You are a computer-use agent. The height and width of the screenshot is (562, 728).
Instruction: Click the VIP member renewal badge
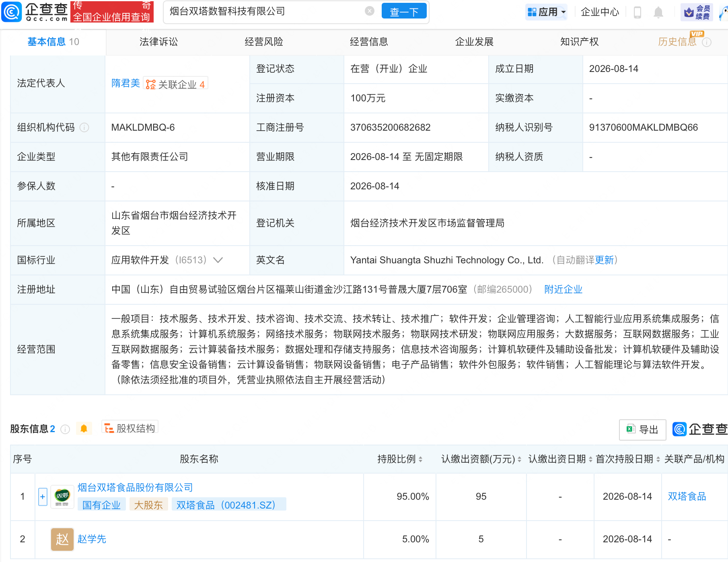697,12
